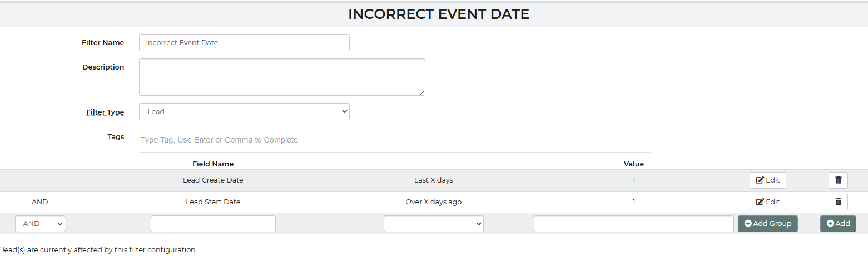This screenshot has height=265, width=868.
Task: Click the Tags input field
Action: (395, 140)
